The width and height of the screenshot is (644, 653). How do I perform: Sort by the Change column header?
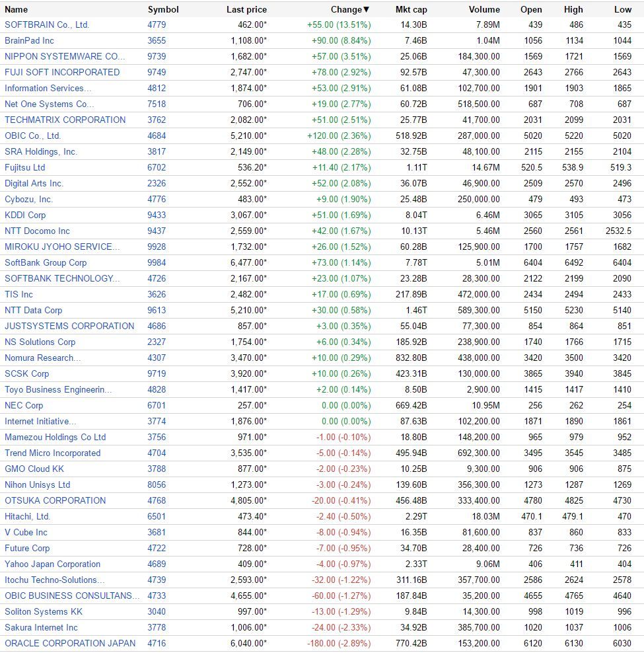point(349,9)
